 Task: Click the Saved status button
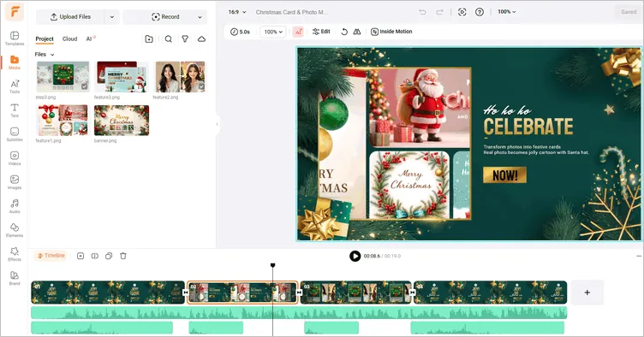(x=629, y=12)
